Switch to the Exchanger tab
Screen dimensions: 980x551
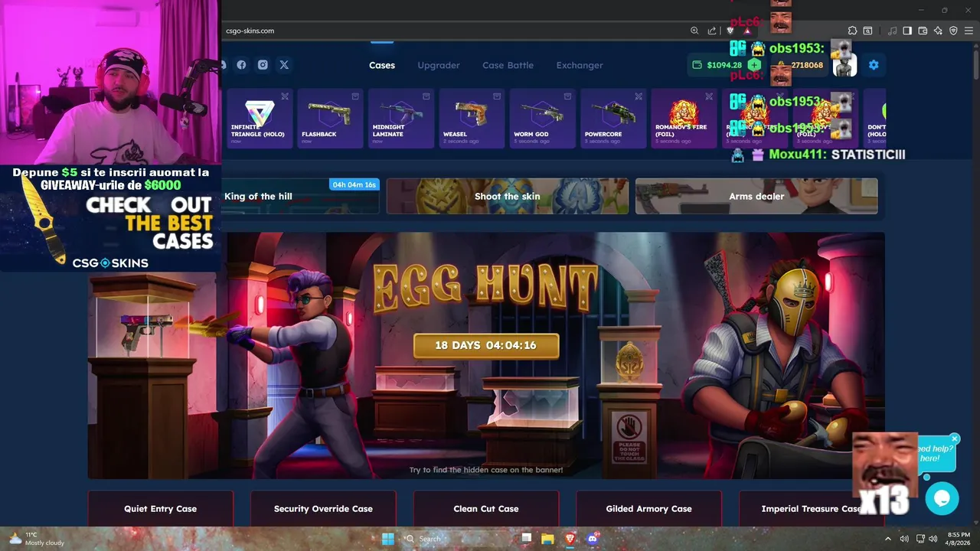tap(580, 65)
